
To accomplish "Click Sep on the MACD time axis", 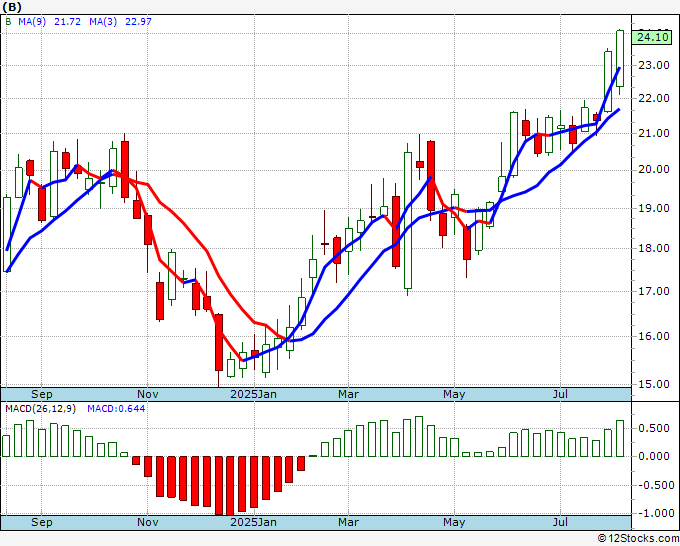I will click(42, 522).
